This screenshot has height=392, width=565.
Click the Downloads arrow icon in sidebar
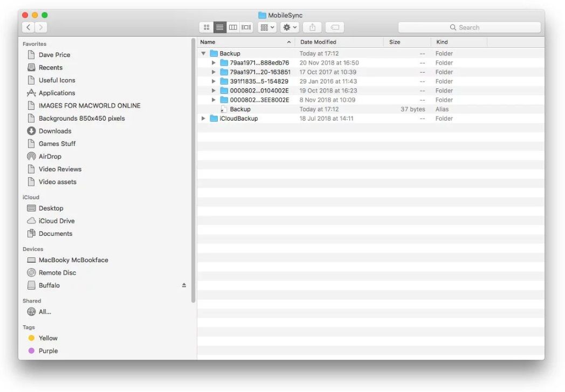pyautogui.click(x=31, y=131)
